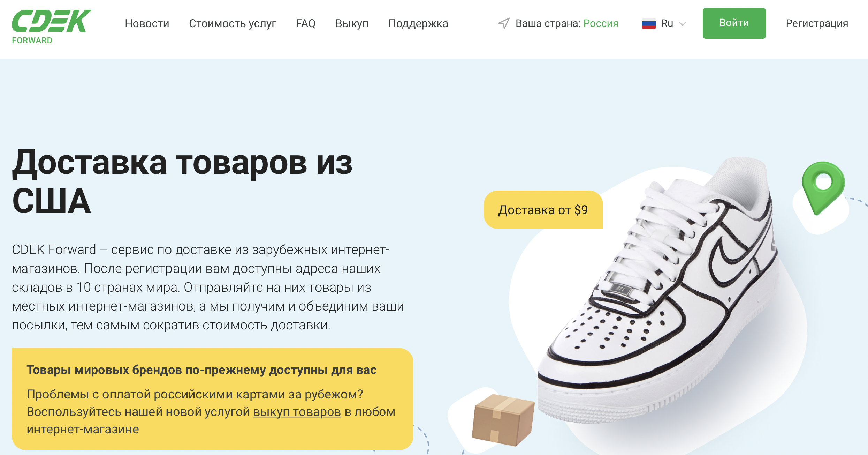Go to the FAQ page
Viewport: 868px width, 455px height.
pyautogui.click(x=306, y=23)
